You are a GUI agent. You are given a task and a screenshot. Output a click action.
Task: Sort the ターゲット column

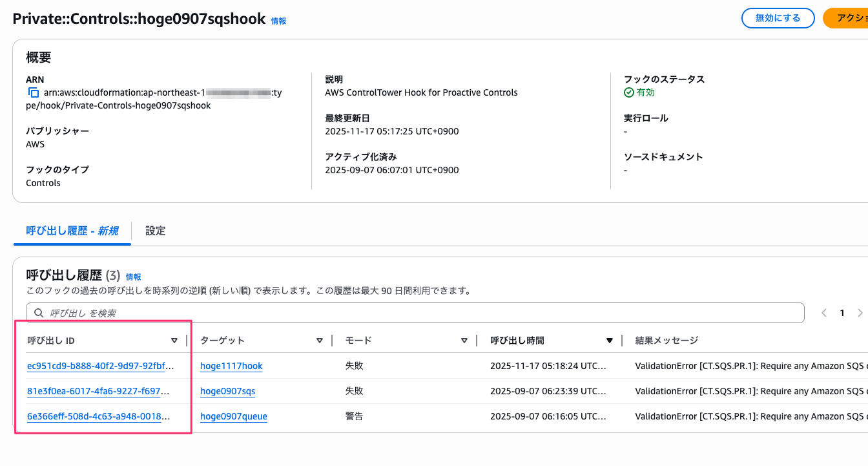pyautogui.click(x=319, y=341)
